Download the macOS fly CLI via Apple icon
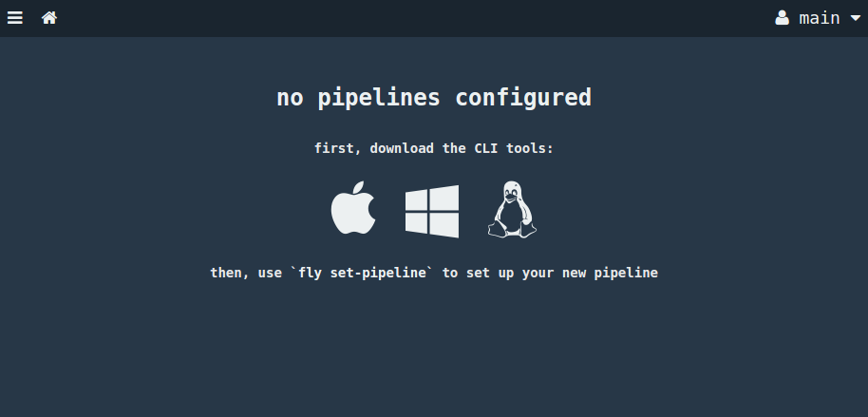868x417 pixels. coord(353,208)
